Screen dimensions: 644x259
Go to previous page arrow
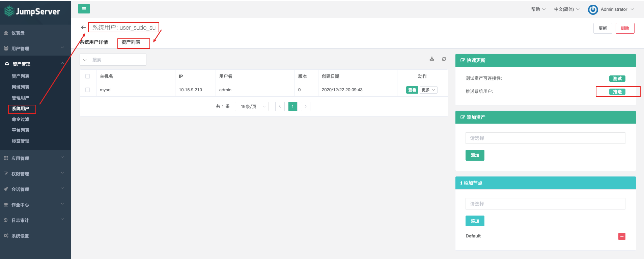tap(280, 106)
